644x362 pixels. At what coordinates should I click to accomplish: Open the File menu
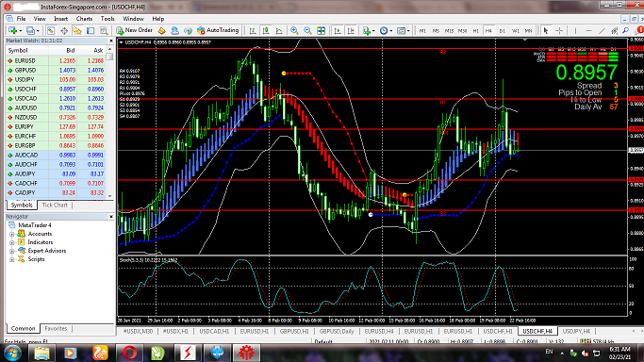[21, 19]
